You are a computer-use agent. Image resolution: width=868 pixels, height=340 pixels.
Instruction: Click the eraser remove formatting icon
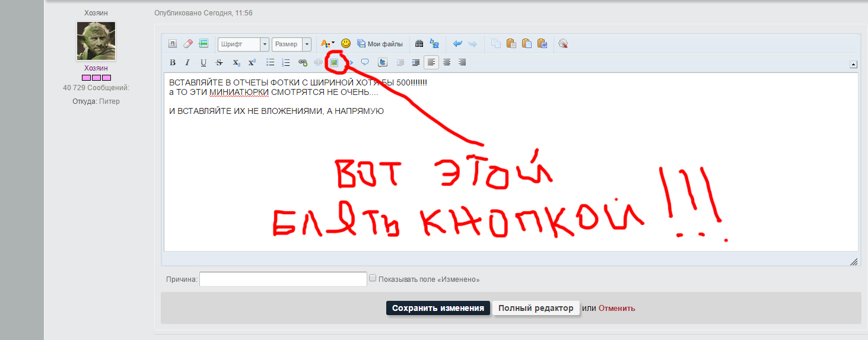point(188,43)
